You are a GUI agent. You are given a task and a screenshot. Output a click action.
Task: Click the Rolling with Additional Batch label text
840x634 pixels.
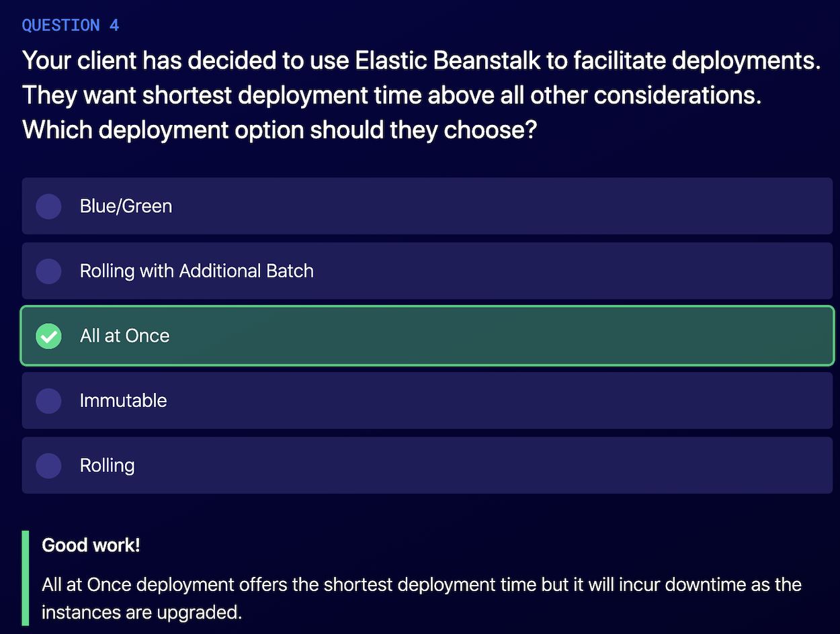[x=196, y=271]
